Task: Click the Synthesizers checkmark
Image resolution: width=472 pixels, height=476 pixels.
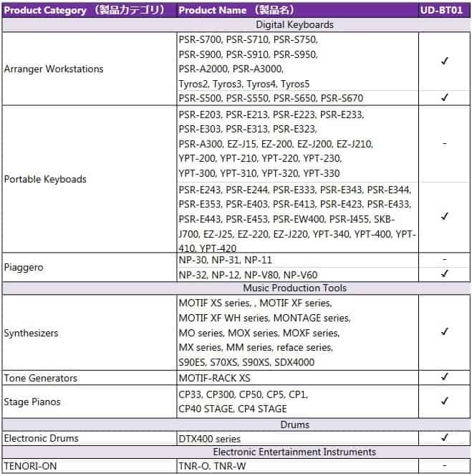Action: [444, 332]
